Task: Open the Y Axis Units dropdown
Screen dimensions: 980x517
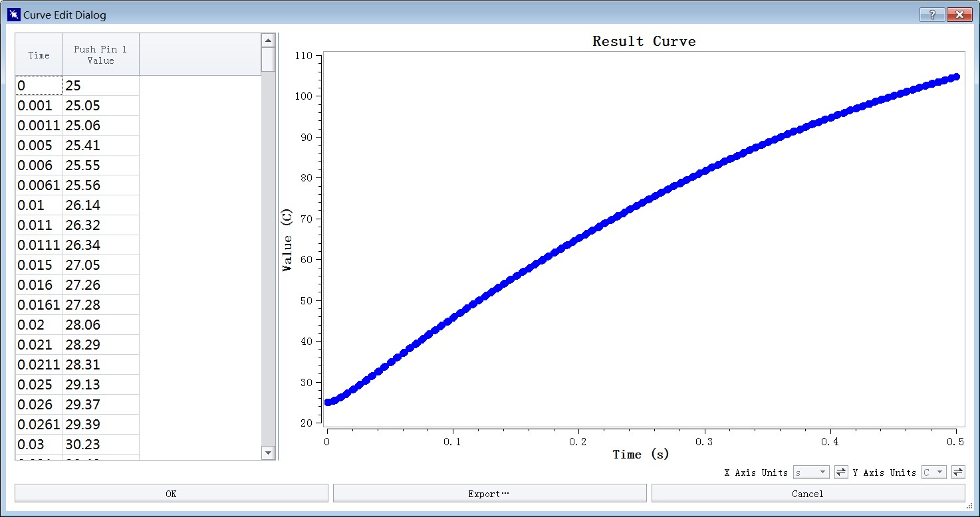Action: (933, 472)
